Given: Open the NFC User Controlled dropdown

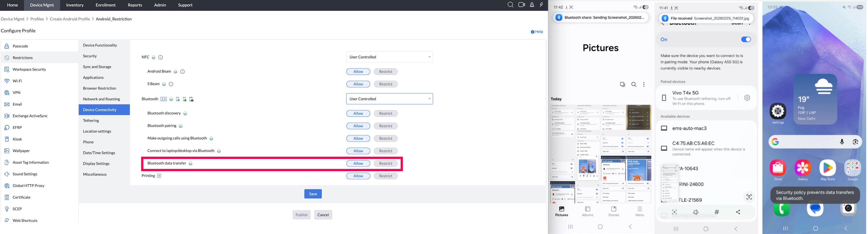Looking at the screenshot, I should (x=389, y=57).
